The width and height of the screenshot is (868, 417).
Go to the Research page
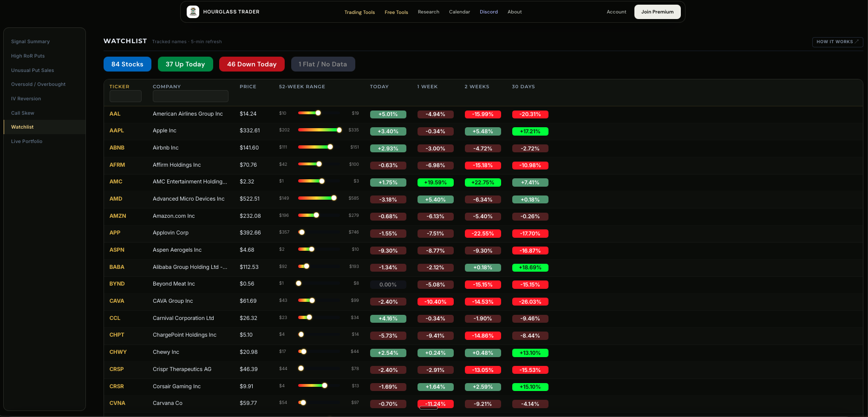click(x=428, y=12)
